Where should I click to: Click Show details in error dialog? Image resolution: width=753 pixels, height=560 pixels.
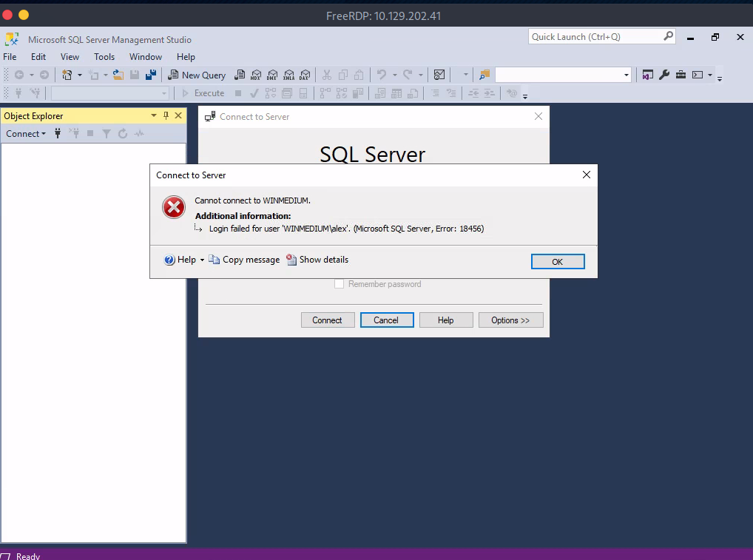tap(317, 260)
